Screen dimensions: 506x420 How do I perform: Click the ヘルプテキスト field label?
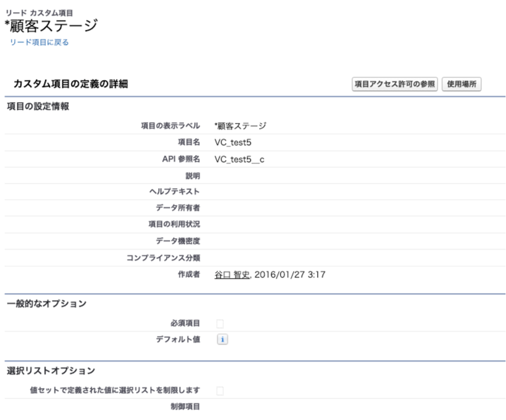coord(174,192)
